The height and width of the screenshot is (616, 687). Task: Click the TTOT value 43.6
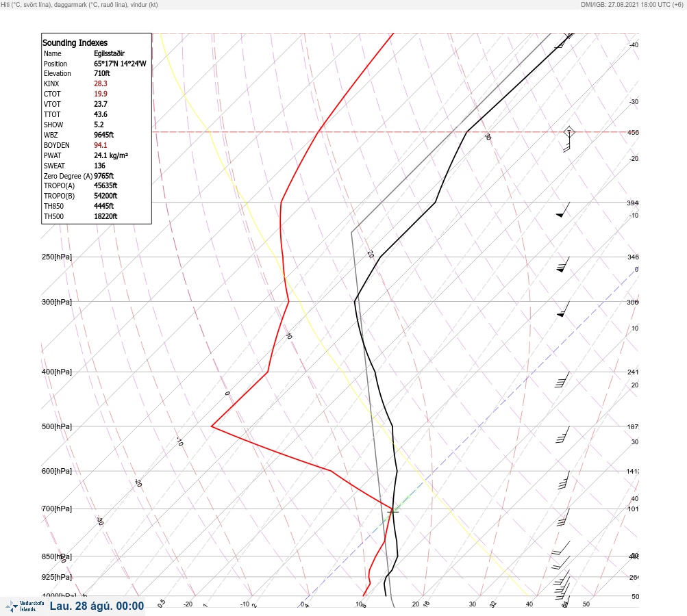[100, 114]
